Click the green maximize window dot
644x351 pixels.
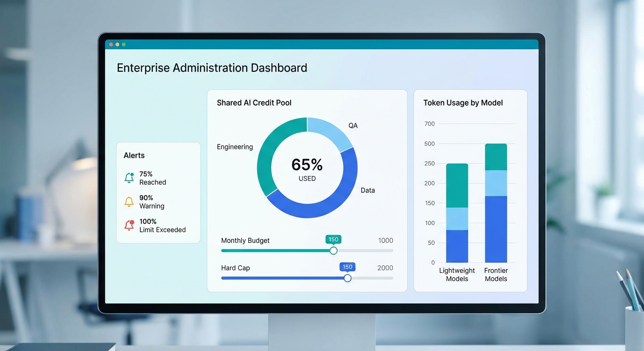(123, 44)
